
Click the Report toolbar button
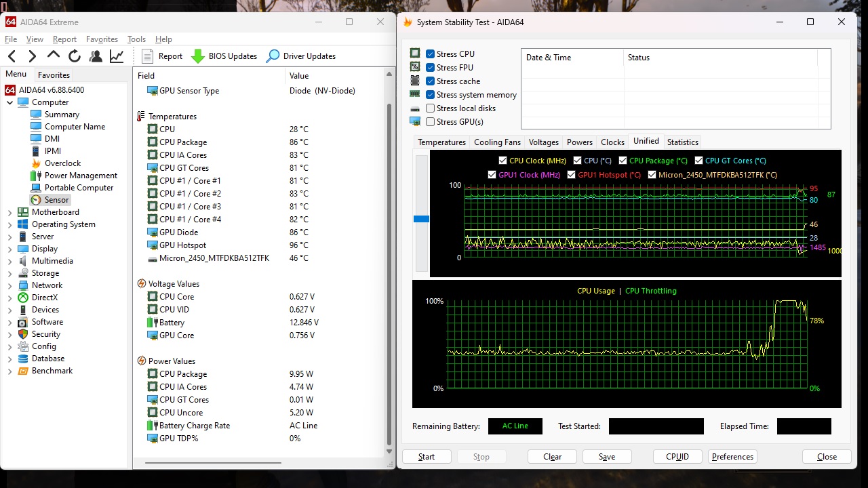163,56
